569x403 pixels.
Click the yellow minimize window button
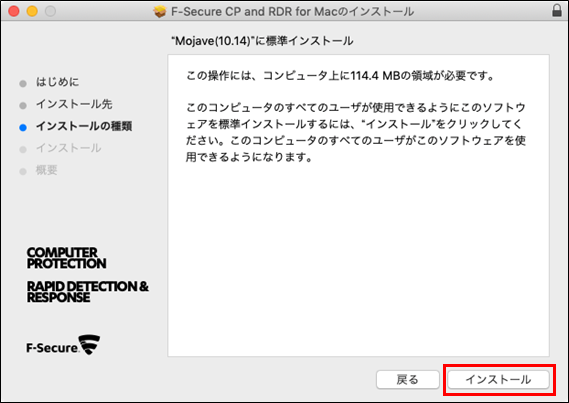click(32, 11)
